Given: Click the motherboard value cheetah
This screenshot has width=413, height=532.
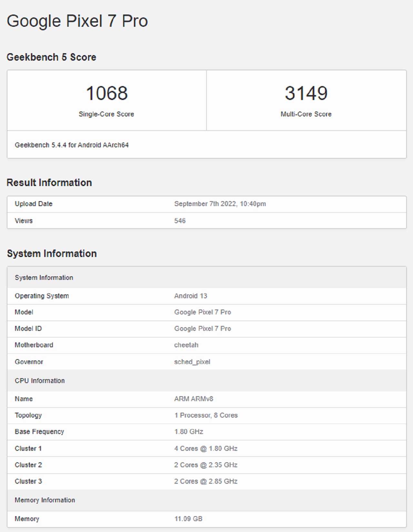Looking at the screenshot, I should 186,345.
